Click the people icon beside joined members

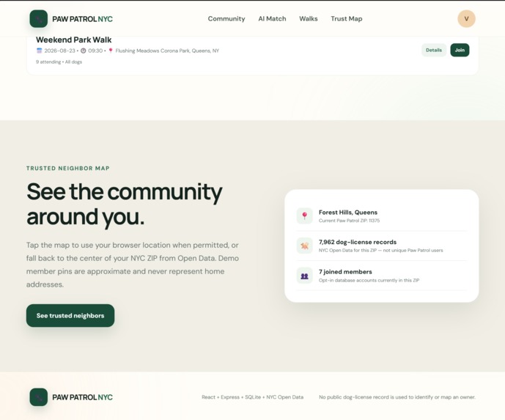305,276
